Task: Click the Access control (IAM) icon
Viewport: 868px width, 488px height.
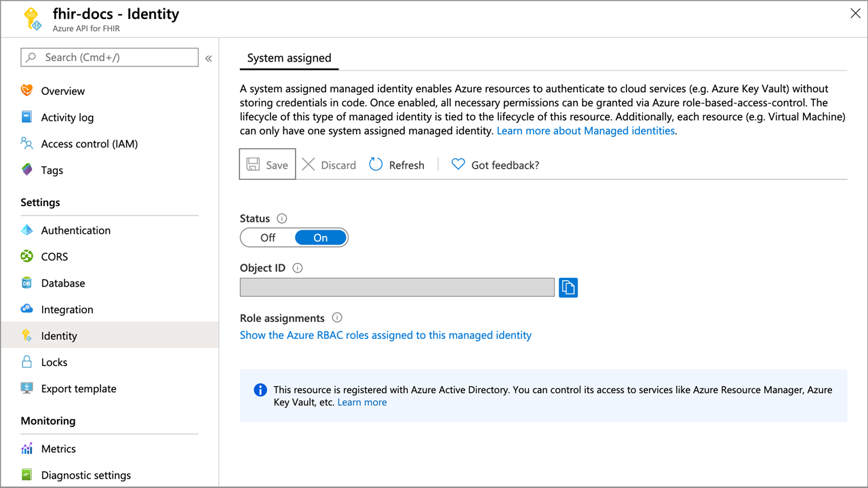Action: point(27,144)
